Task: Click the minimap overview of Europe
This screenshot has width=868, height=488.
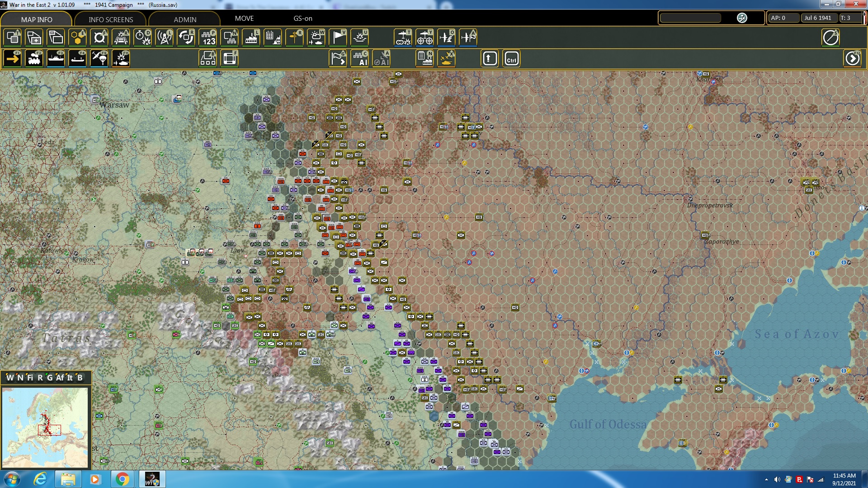Action: click(x=45, y=427)
